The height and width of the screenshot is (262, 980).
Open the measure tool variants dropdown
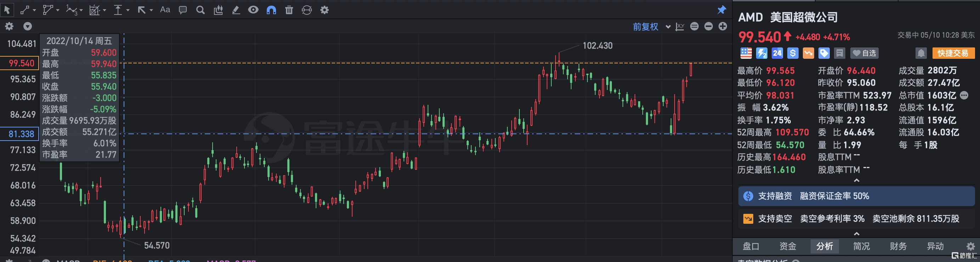[128, 10]
